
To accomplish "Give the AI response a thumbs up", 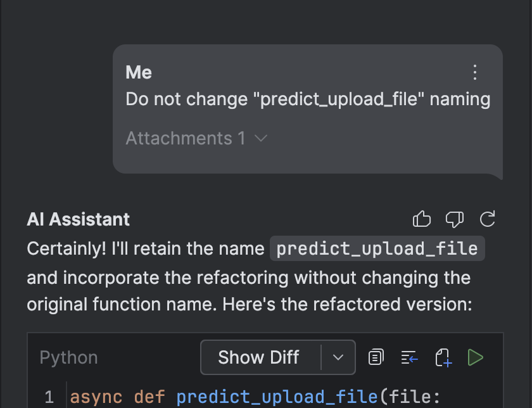I will pos(422,219).
